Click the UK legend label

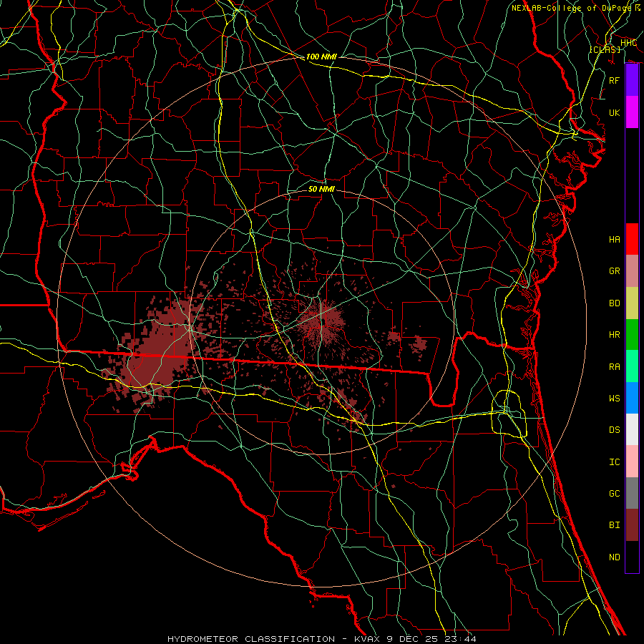pos(614,112)
